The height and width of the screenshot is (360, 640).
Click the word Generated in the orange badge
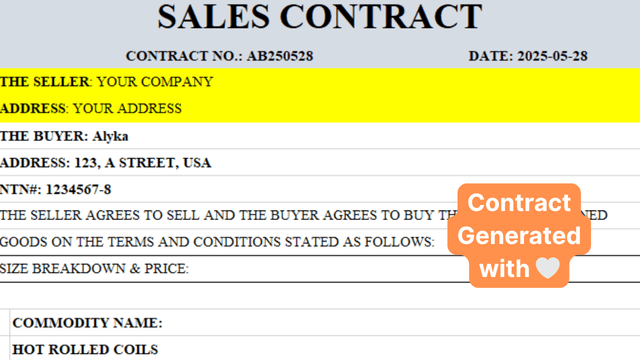coord(519,236)
